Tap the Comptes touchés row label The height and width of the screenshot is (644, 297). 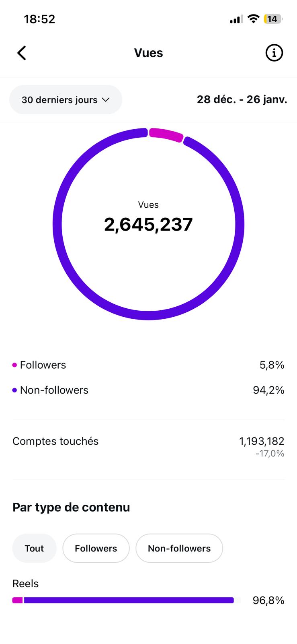(x=55, y=441)
